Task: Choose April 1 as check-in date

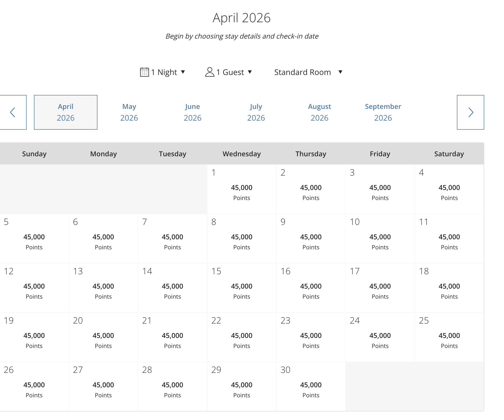Action: 242,189
